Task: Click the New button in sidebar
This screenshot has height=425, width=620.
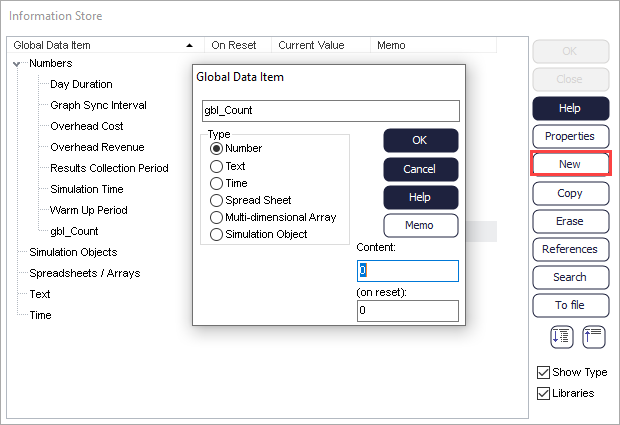Action: 570,164
